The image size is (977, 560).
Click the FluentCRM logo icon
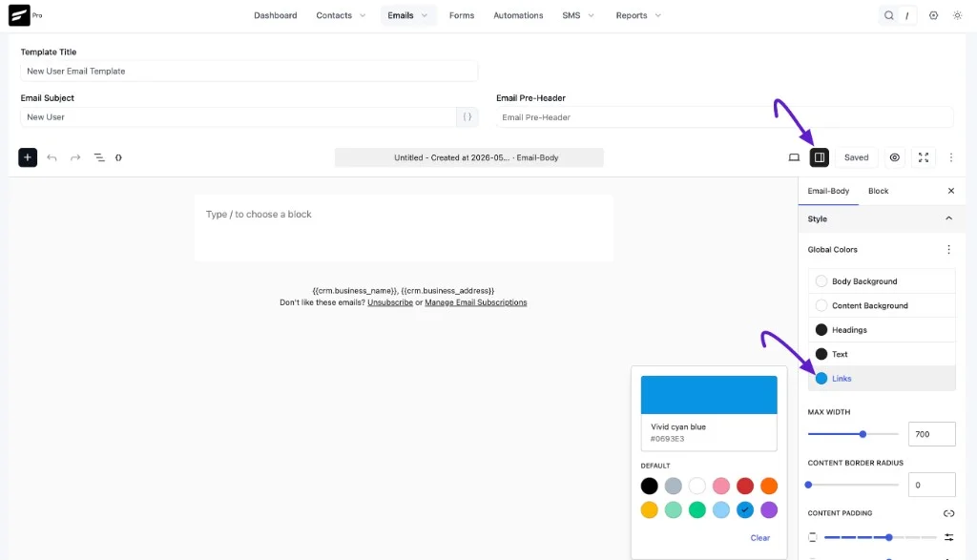coord(19,15)
